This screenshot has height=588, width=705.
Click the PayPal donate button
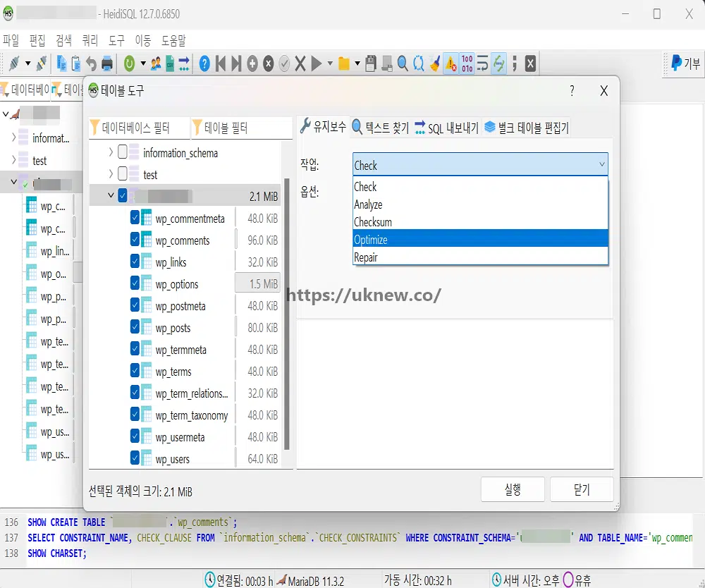click(x=685, y=63)
